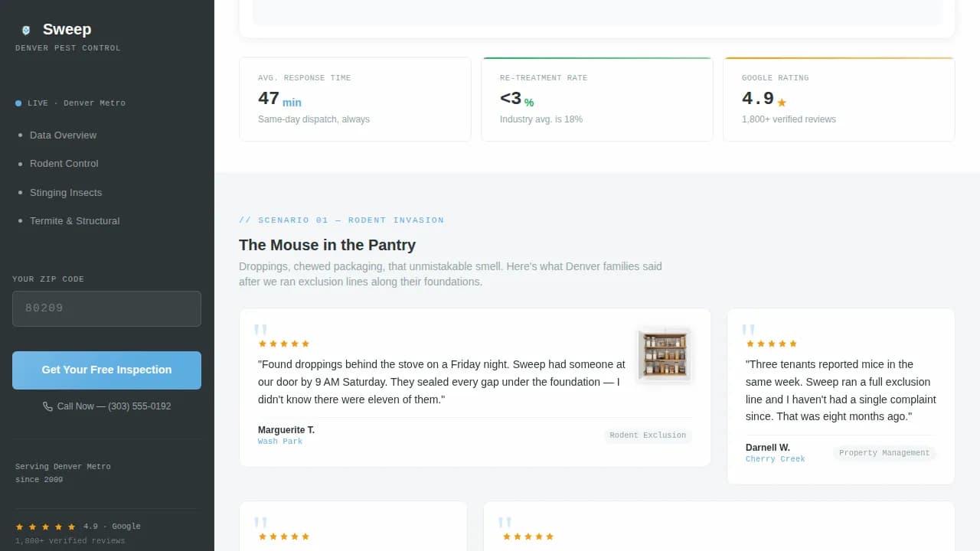Click the Sweep shield logo icon
Screen dimensions: 980x551
[25, 30]
